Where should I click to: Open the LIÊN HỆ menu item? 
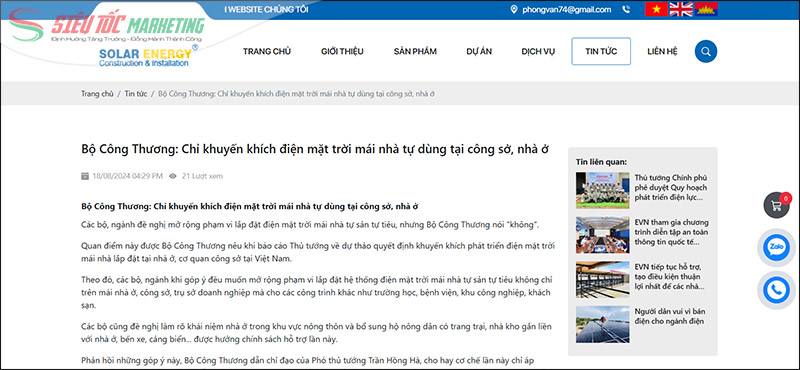click(x=662, y=52)
